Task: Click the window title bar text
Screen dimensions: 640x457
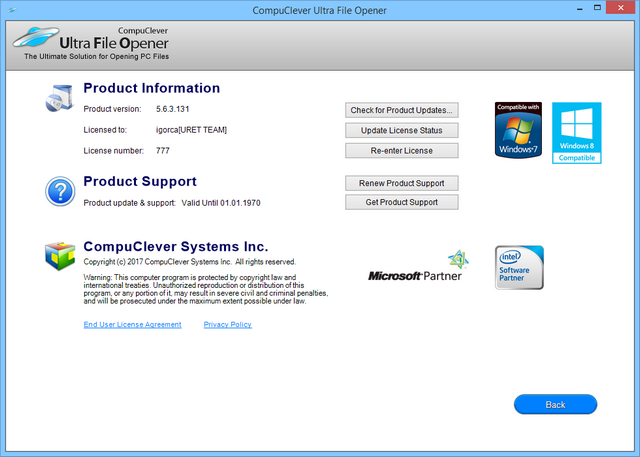Action: tap(320, 9)
